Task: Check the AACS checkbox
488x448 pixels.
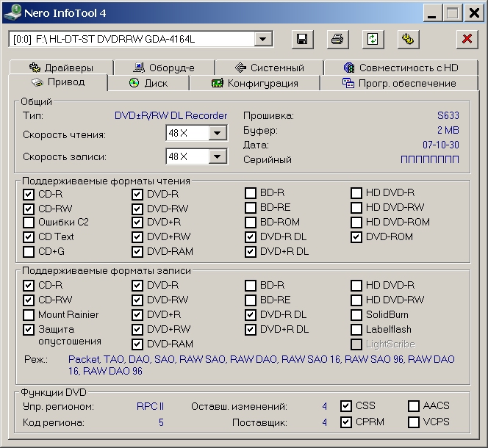Action: [414, 406]
